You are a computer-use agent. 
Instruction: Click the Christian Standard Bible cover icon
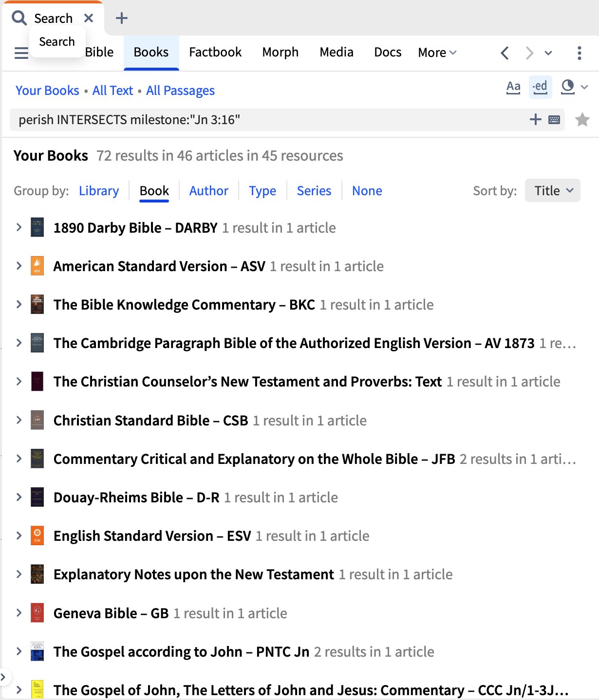click(x=37, y=420)
